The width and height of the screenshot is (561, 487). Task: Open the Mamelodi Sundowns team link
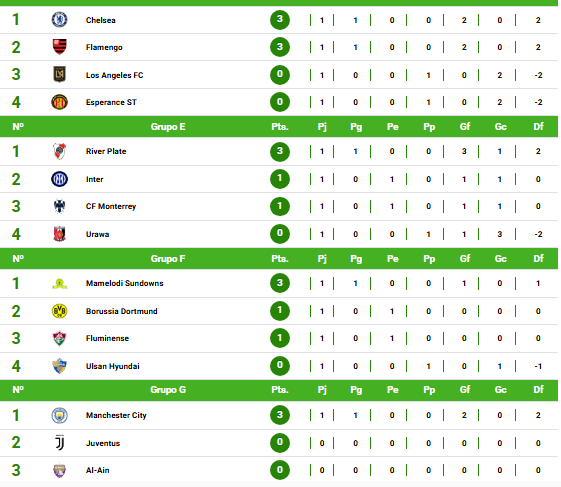click(x=125, y=283)
